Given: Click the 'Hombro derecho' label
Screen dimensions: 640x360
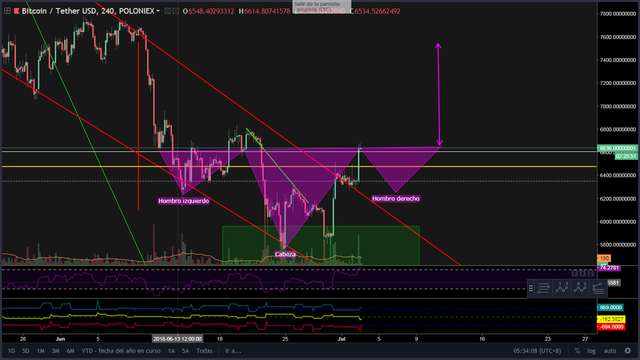Looking at the screenshot, I should click(396, 198).
